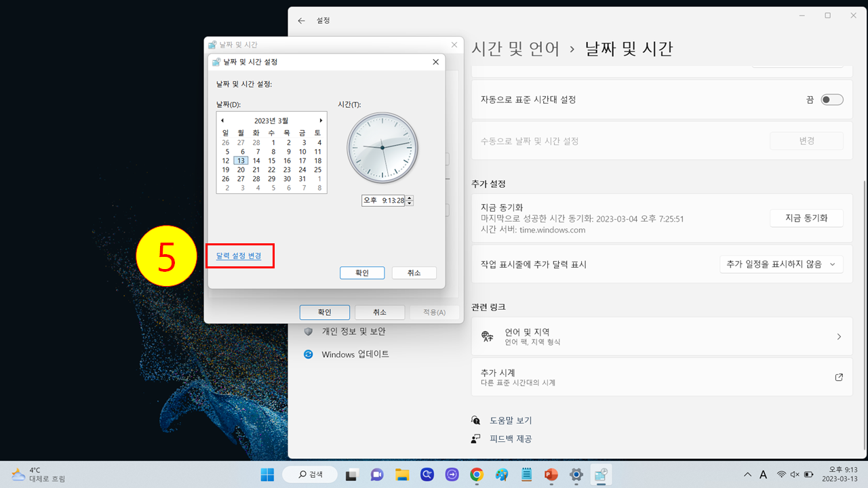
Task: Click the battery icon in the system tray
Action: tap(808, 474)
